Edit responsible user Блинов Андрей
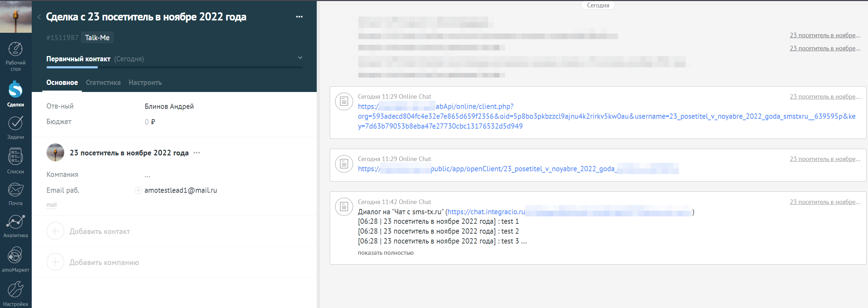Screen dimensions: 868x308 pos(169,106)
